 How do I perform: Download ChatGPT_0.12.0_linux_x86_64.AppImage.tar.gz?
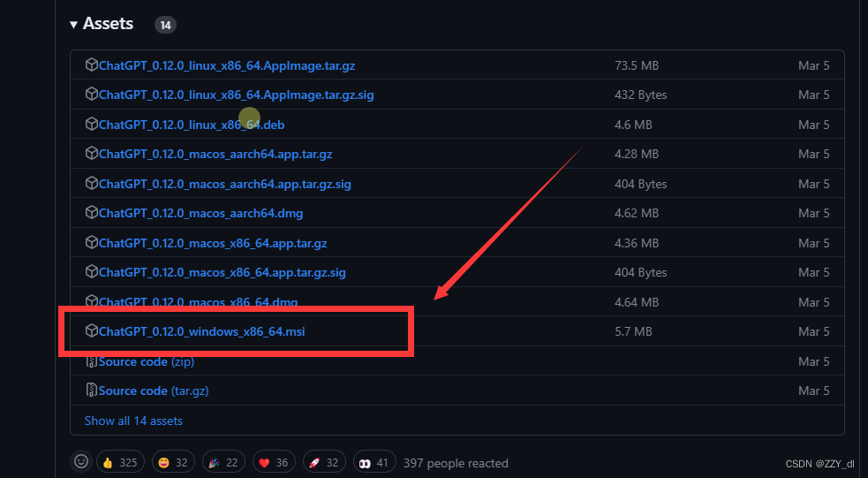pos(227,65)
